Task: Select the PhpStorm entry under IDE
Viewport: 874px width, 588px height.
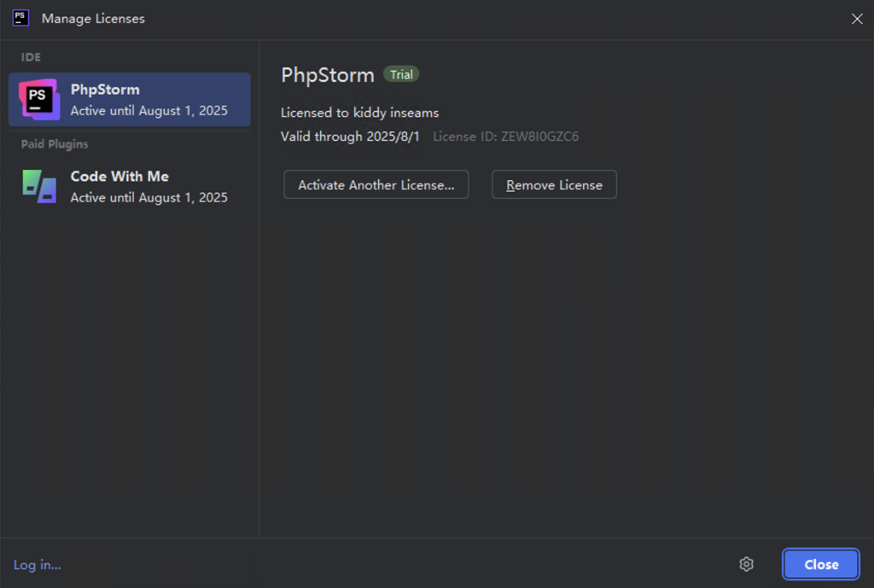Action: (130, 99)
